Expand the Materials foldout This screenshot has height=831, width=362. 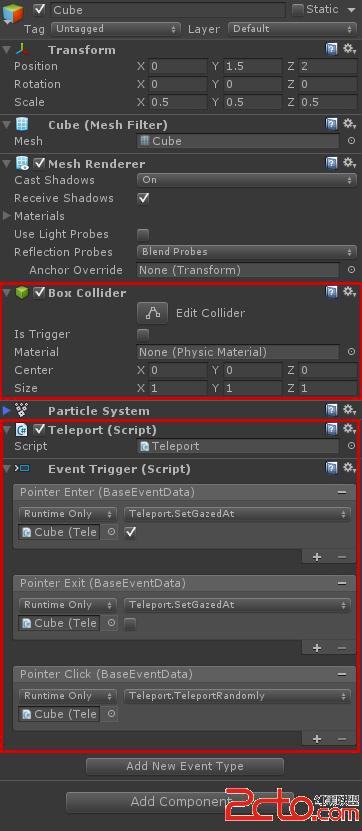7,216
